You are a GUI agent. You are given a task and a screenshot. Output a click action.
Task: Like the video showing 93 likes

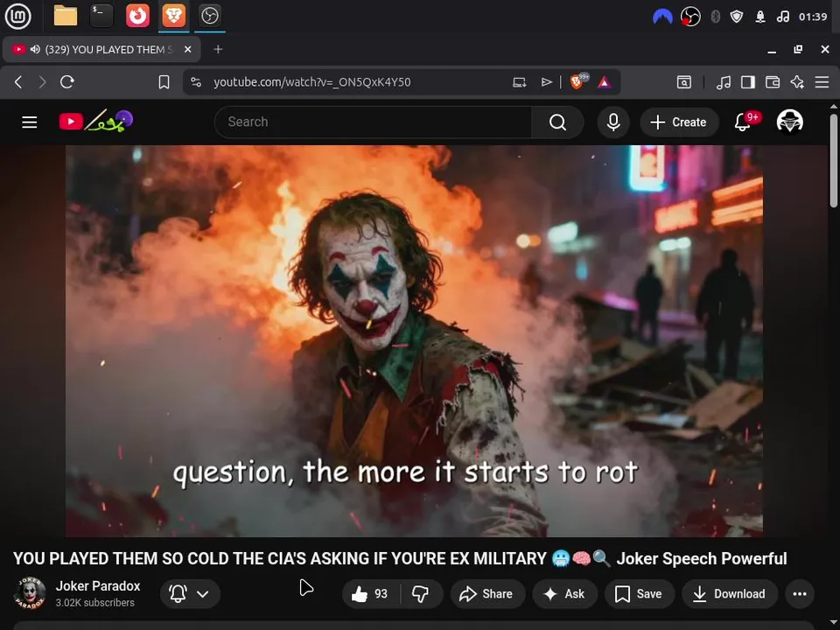(x=371, y=593)
